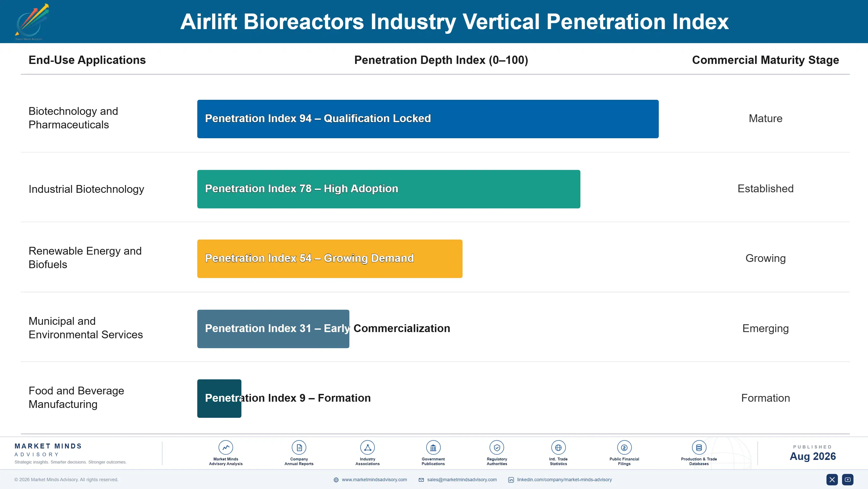Open the YouTube icon in footer
Viewport: 868px width, 489px height.
(x=848, y=480)
